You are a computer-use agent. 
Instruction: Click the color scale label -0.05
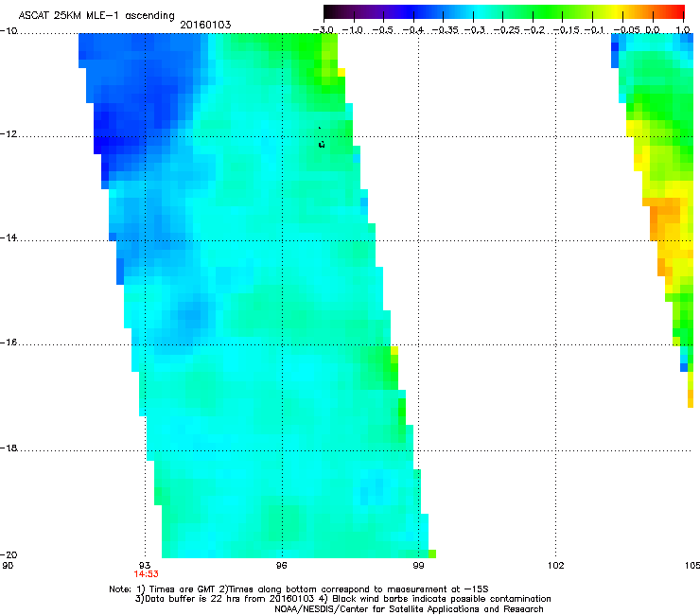[627, 30]
